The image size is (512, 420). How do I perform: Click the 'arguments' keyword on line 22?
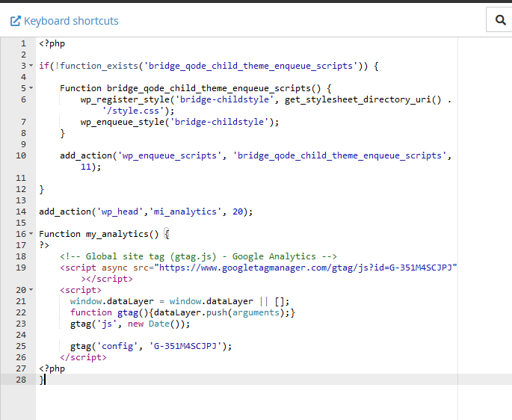coord(256,312)
